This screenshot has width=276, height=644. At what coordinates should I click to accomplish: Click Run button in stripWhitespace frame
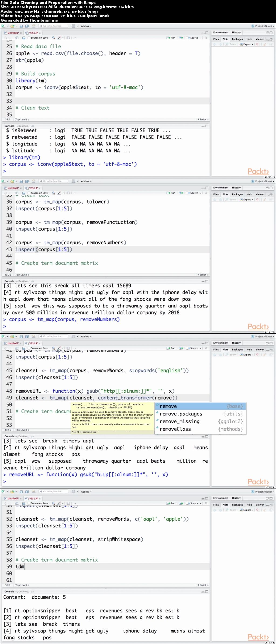(171, 503)
